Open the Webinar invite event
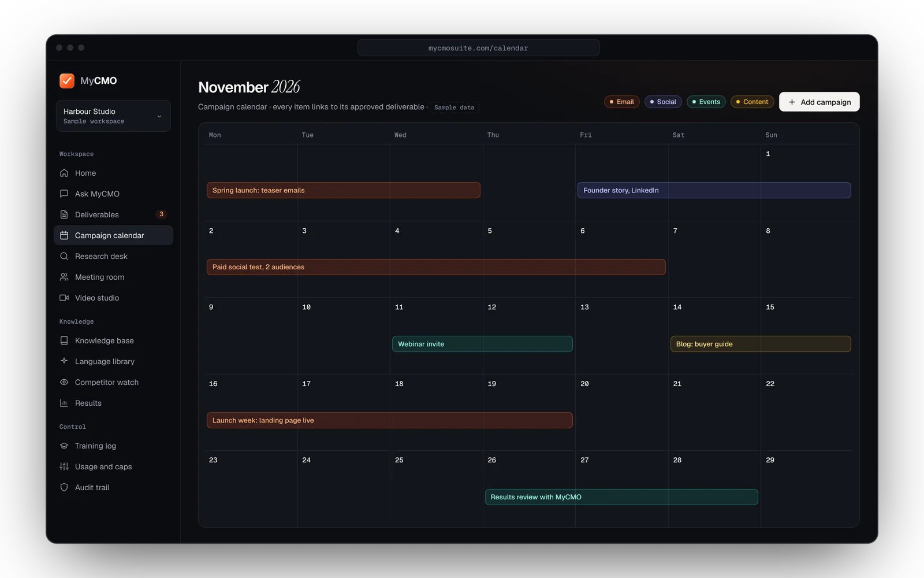Image resolution: width=924 pixels, height=578 pixels. point(482,344)
